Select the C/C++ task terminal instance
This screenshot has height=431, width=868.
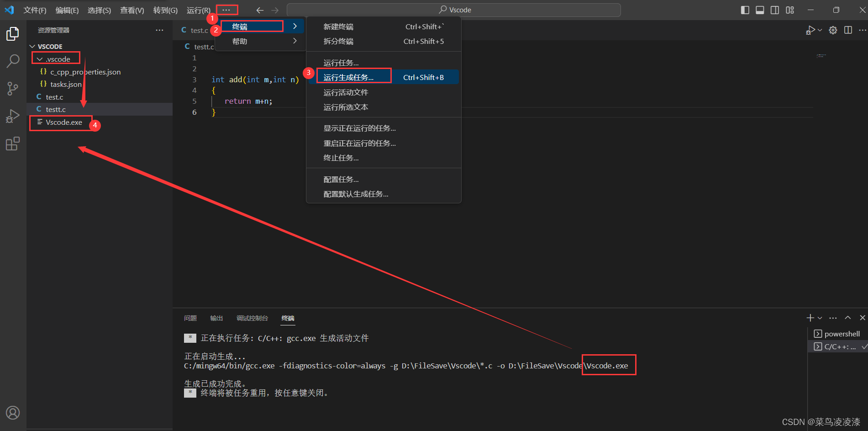[x=837, y=346]
